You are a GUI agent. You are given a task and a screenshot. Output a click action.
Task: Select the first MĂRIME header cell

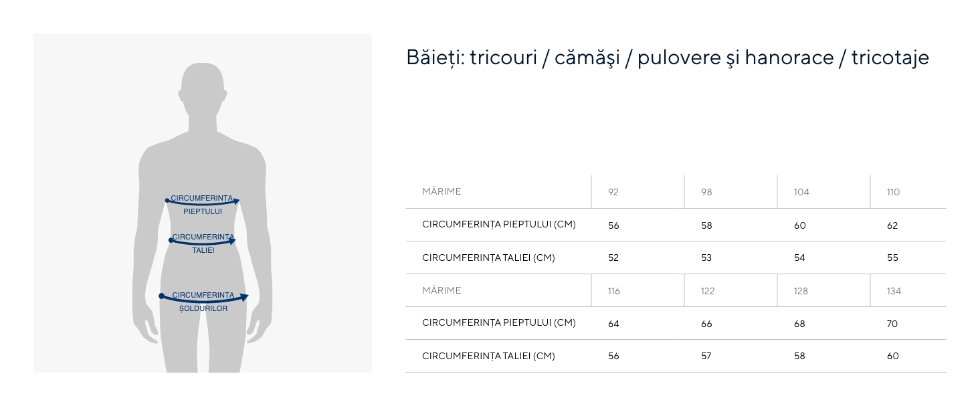tap(442, 192)
